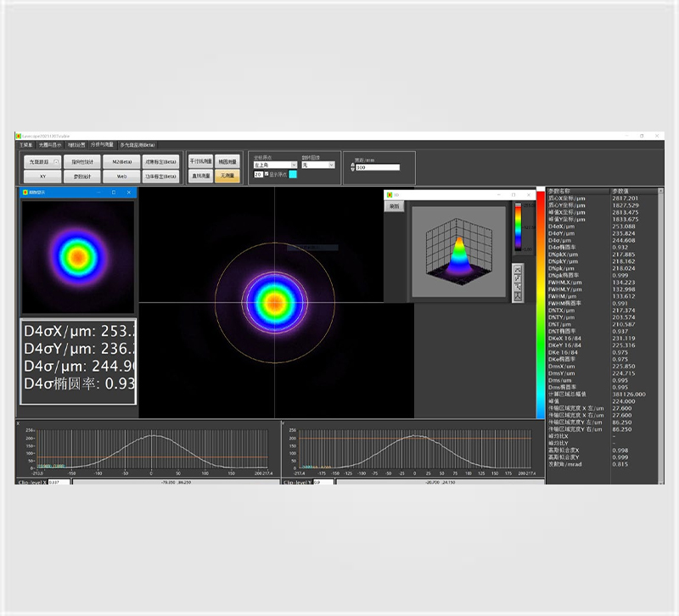Click the focal length stepper arrows
Image resolution: width=679 pixels, height=616 pixels.
coord(352,167)
